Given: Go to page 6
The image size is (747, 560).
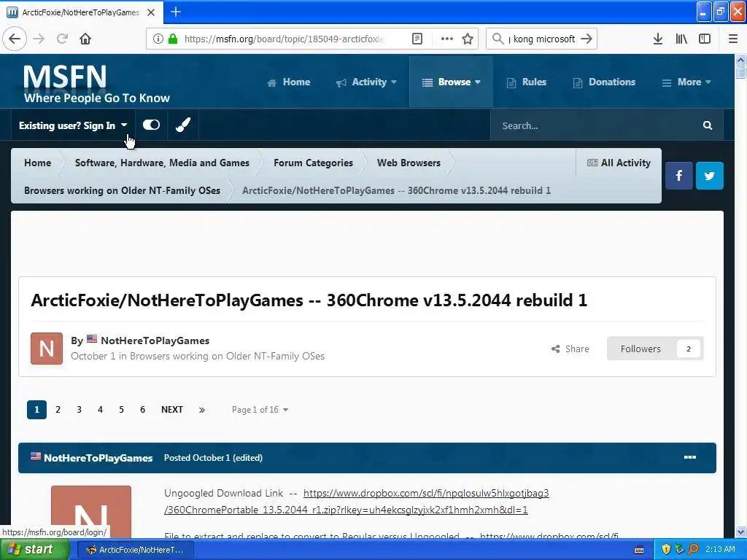Looking at the screenshot, I should point(142,410).
